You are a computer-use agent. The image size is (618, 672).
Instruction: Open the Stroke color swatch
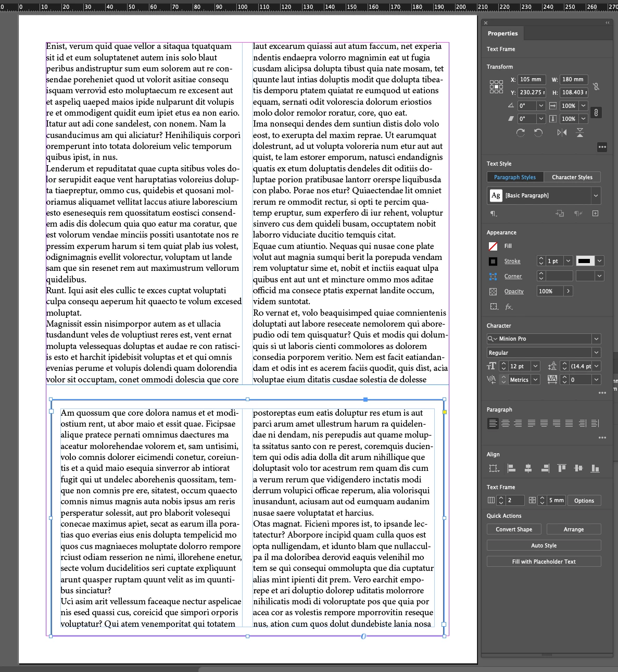click(x=493, y=261)
